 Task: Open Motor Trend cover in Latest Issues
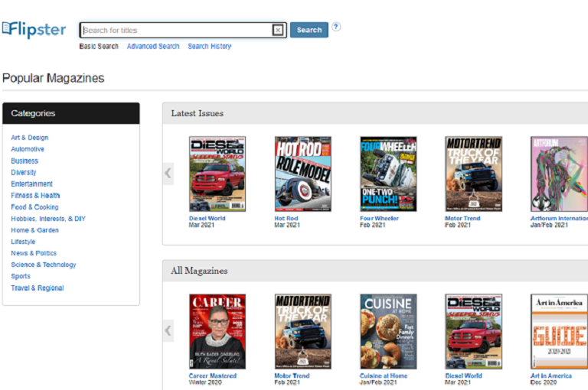pyautogui.click(x=474, y=174)
